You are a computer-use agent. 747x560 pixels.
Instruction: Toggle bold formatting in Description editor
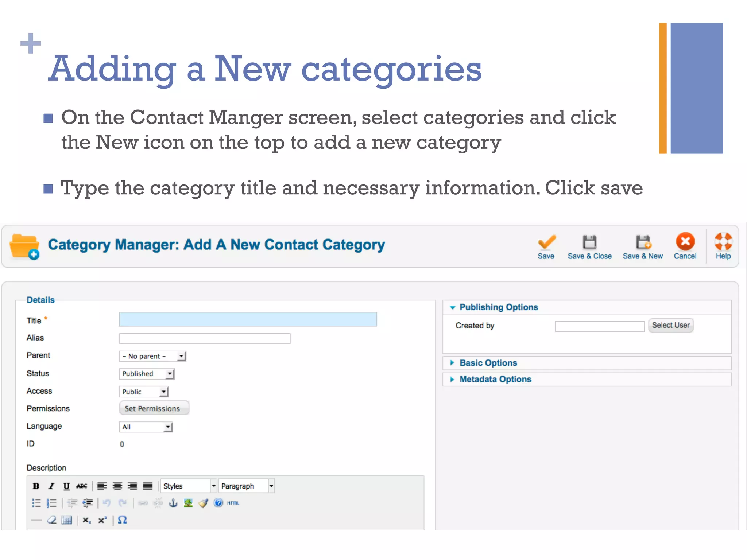(36, 486)
